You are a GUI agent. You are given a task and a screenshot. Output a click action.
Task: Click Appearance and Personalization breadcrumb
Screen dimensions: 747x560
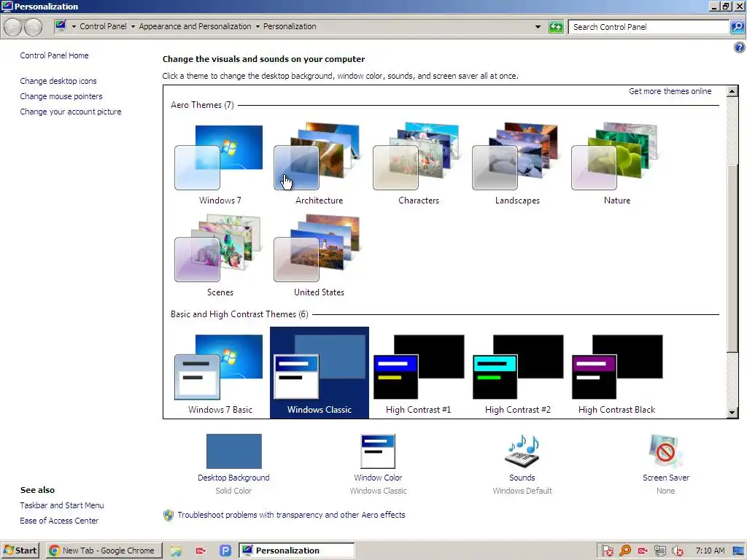tap(195, 26)
